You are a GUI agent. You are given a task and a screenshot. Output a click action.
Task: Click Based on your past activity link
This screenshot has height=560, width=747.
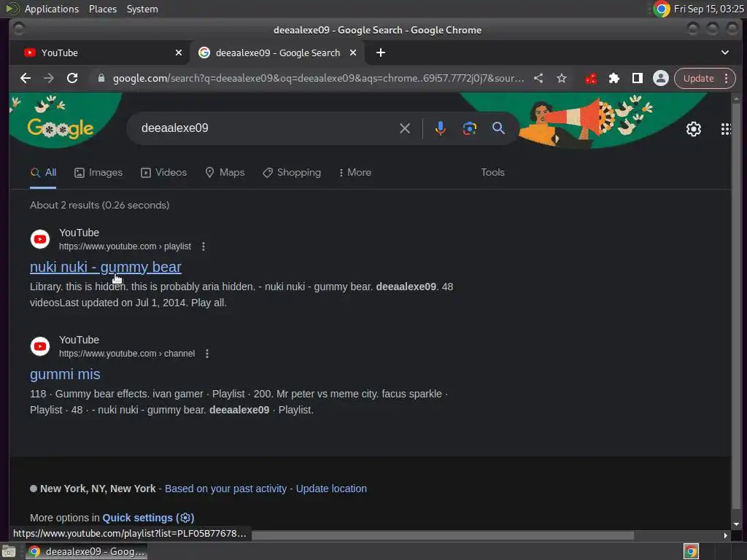[x=226, y=489]
